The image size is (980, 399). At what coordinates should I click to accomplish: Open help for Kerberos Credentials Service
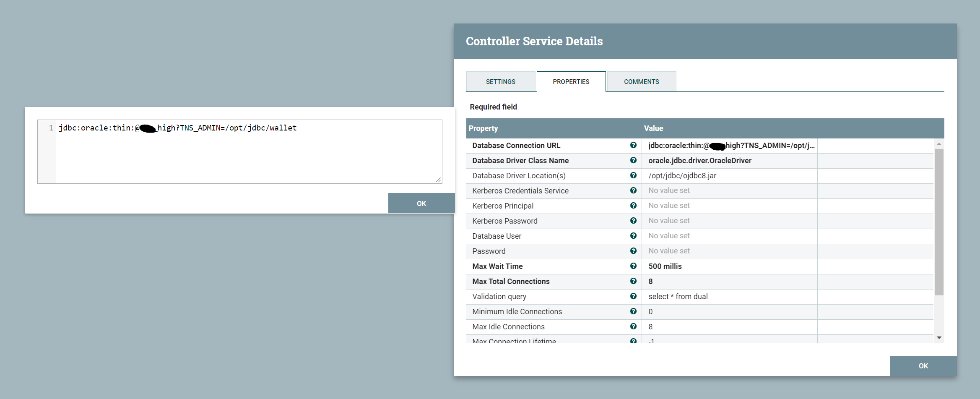coord(633,190)
